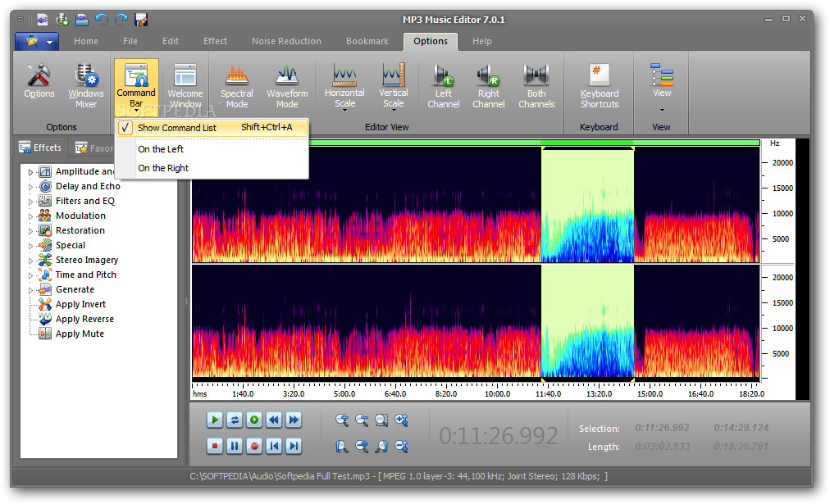Select Apply Reverse effect
The image size is (830, 504).
pos(84,319)
